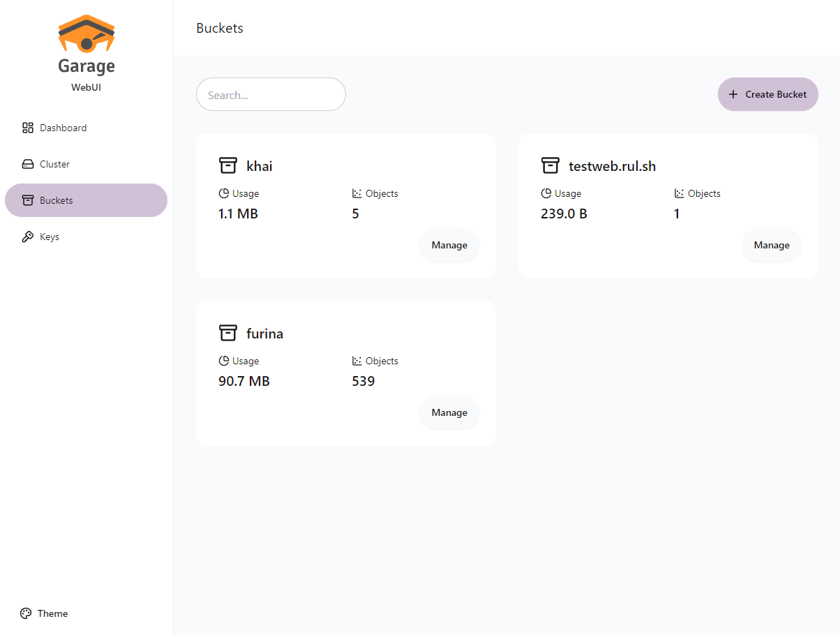Click the Cluster drive icon in sidebar
The height and width of the screenshot is (635, 840).
click(28, 164)
